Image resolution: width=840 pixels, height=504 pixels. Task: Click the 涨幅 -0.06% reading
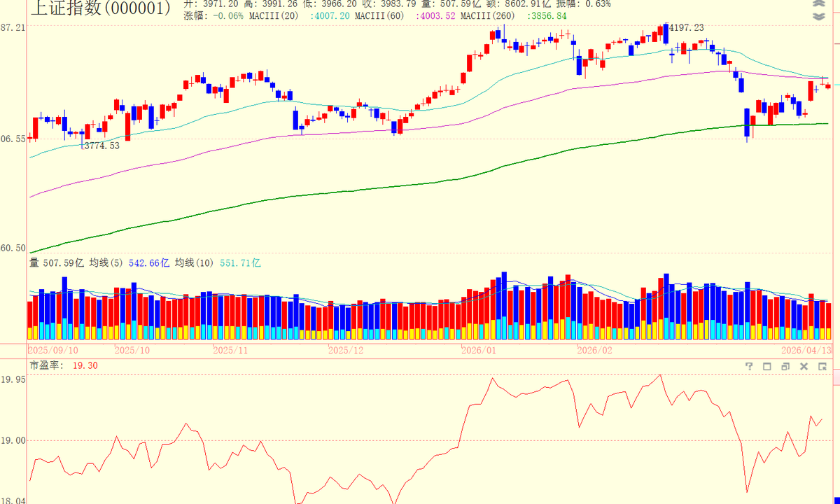click(213, 15)
